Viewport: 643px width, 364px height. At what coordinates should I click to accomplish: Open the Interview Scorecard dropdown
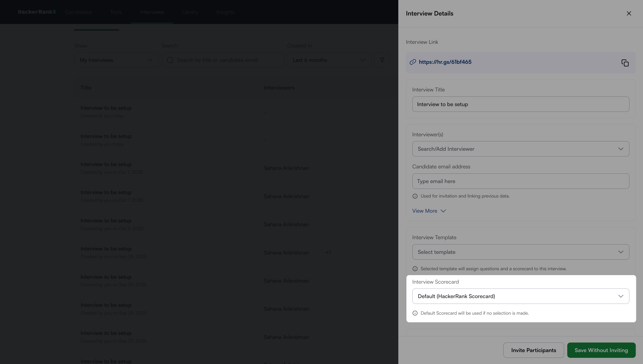click(520, 296)
